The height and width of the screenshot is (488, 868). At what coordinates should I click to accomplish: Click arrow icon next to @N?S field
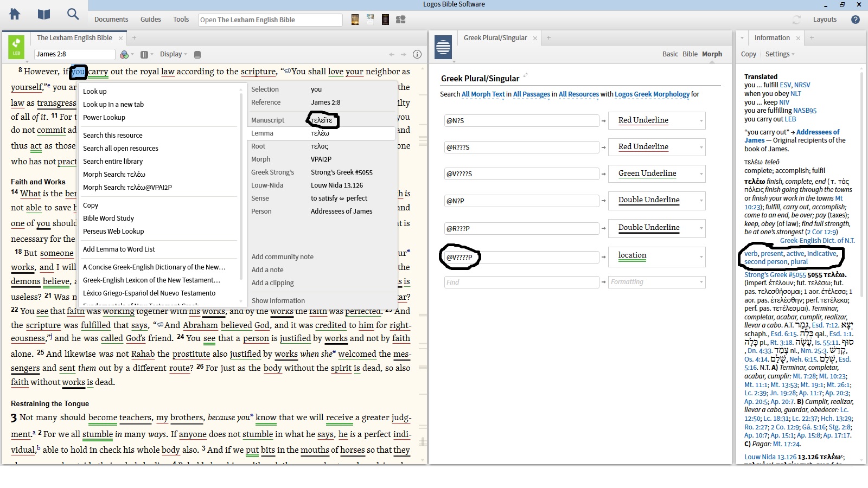pyautogui.click(x=603, y=121)
